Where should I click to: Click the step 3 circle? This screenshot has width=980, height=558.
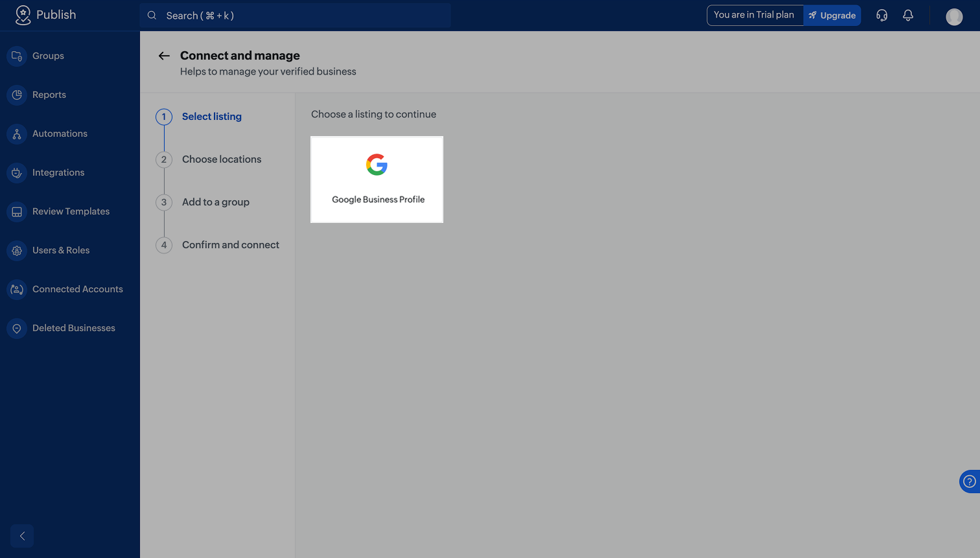(164, 202)
